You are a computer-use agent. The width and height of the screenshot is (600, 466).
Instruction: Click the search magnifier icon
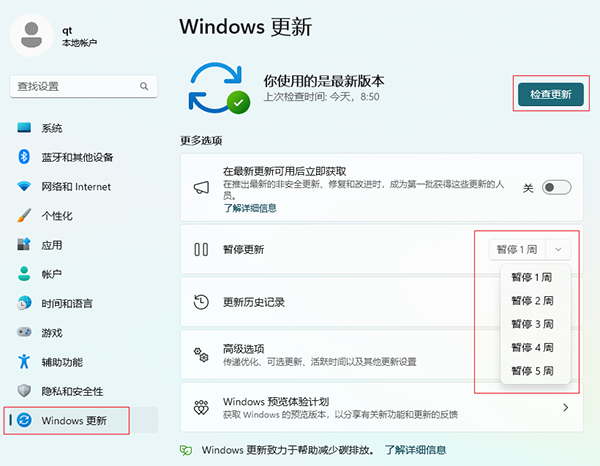click(144, 86)
